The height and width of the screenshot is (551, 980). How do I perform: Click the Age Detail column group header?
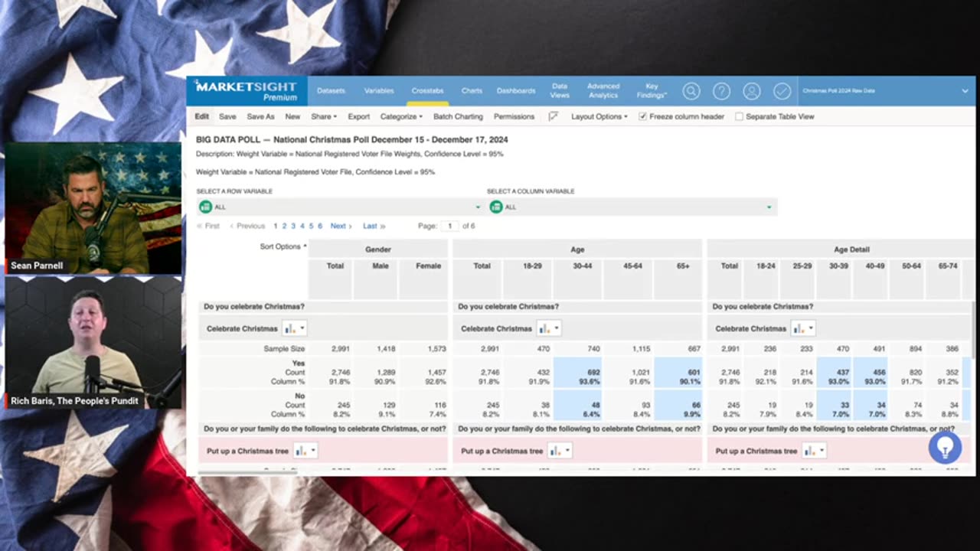(x=851, y=249)
